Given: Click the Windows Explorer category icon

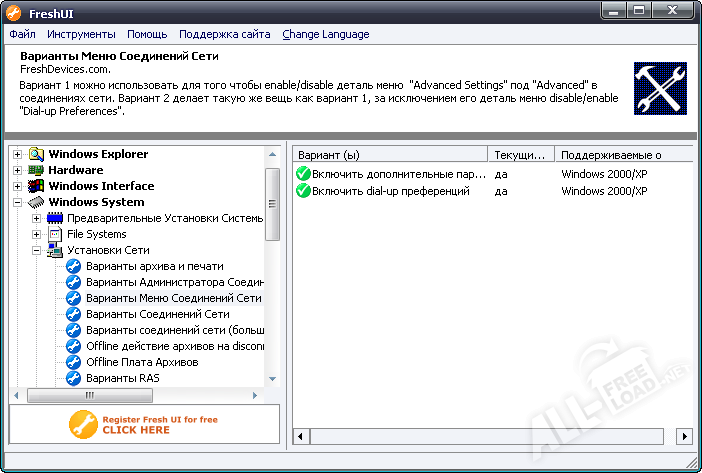Looking at the screenshot, I should click(36, 154).
